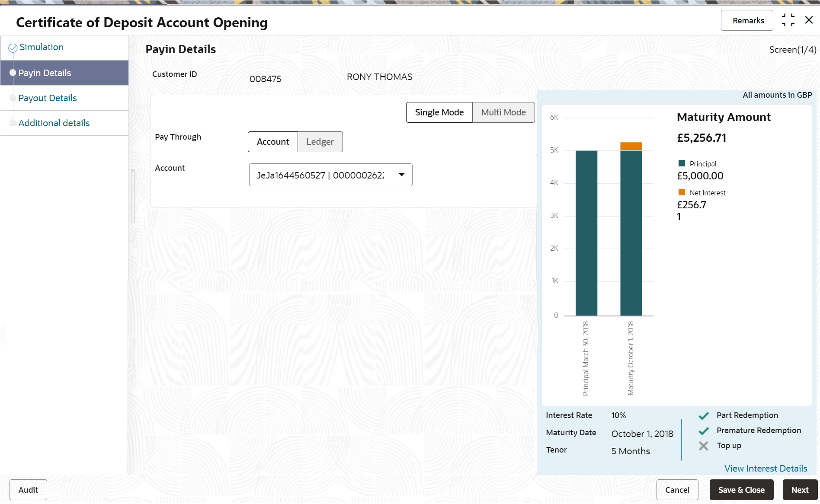The width and height of the screenshot is (820, 504).
Task: Go to Simulation step
Action: click(x=42, y=47)
